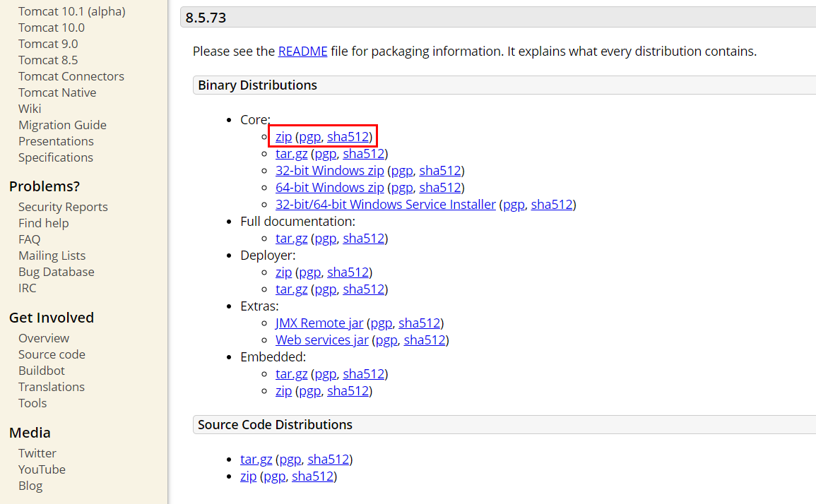Download the Web services jar
The height and width of the screenshot is (504, 816).
[x=322, y=340]
